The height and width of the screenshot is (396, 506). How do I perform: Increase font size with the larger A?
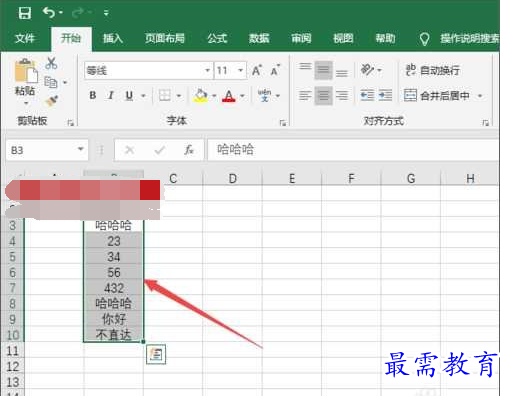(257, 70)
